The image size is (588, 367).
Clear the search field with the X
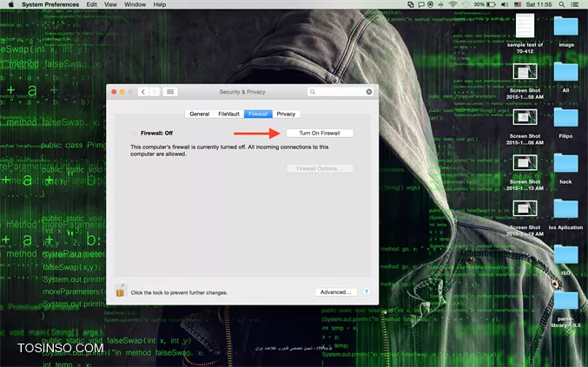[369, 92]
